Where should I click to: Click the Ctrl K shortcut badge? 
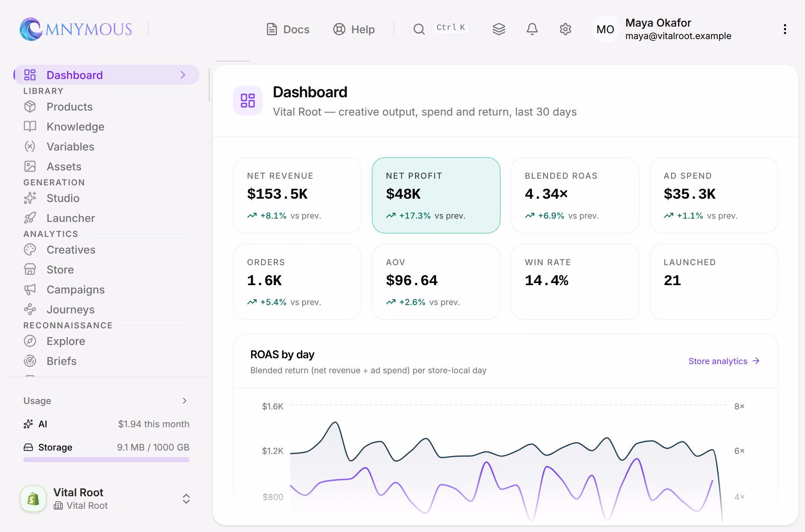pyautogui.click(x=451, y=27)
